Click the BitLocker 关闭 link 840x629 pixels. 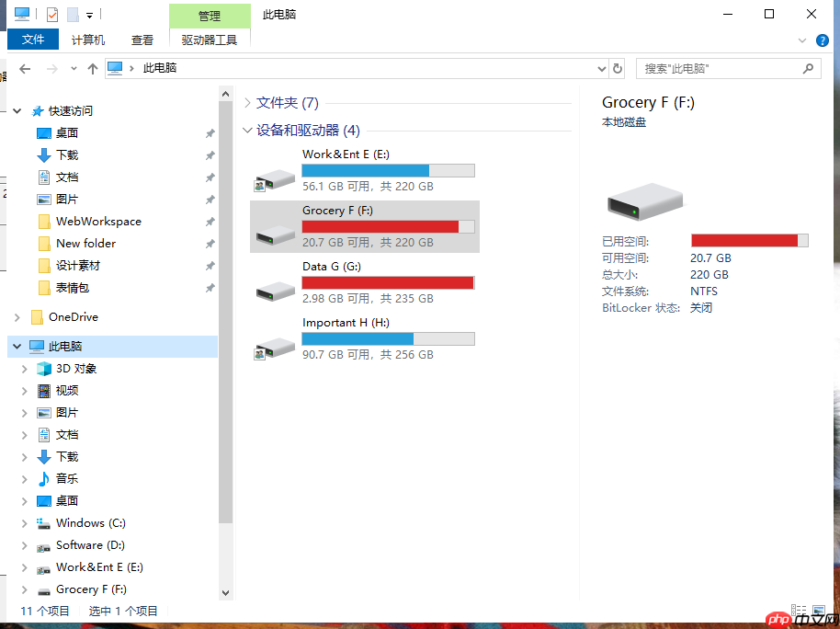click(700, 307)
